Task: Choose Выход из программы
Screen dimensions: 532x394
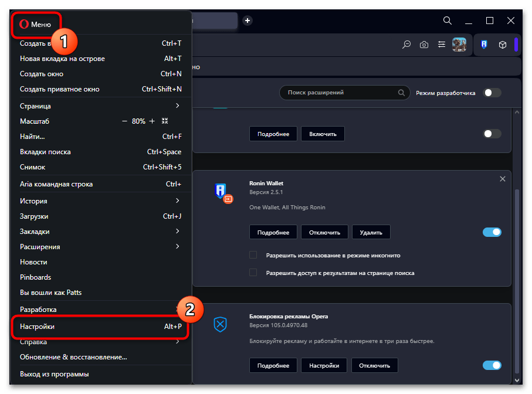Action: pyautogui.click(x=101, y=373)
